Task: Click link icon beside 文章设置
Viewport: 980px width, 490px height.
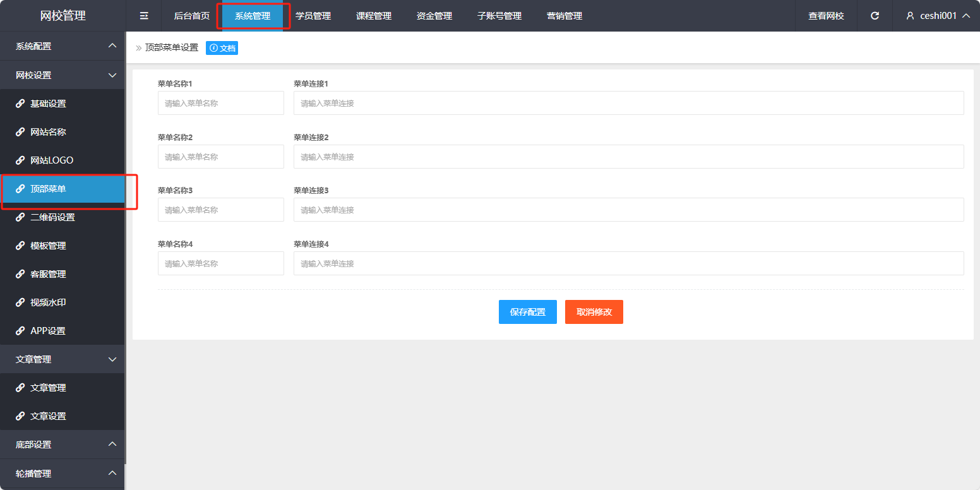Action: tap(20, 416)
